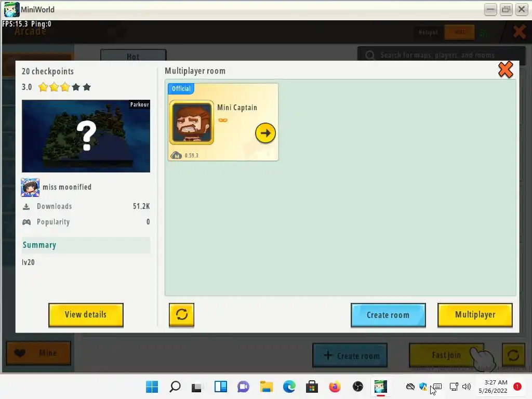Image resolution: width=532 pixels, height=399 pixels.
Task: Click the cloud version icon 0.59.3
Action: pyautogui.click(x=176, y=155)
